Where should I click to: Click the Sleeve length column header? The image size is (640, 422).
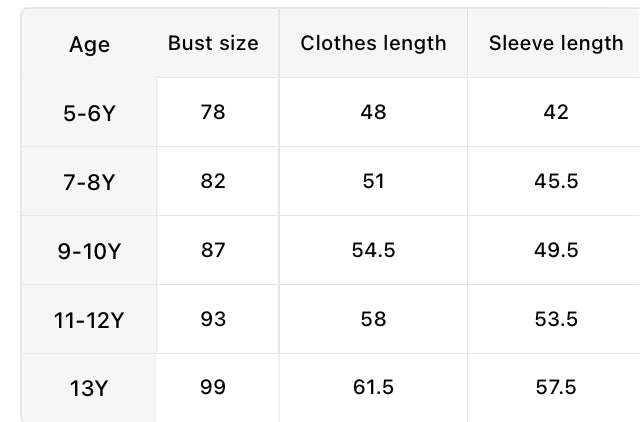556,43
